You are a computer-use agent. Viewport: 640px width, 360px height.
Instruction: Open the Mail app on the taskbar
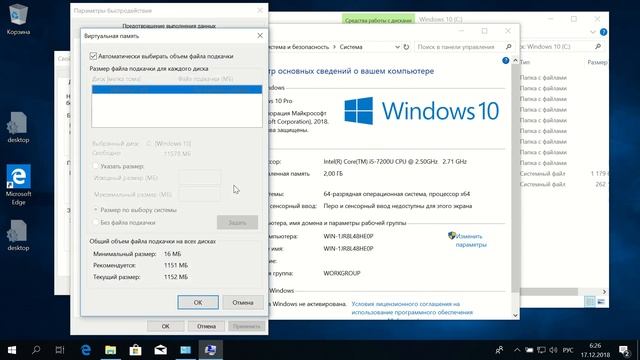click(x=160, y=350)
